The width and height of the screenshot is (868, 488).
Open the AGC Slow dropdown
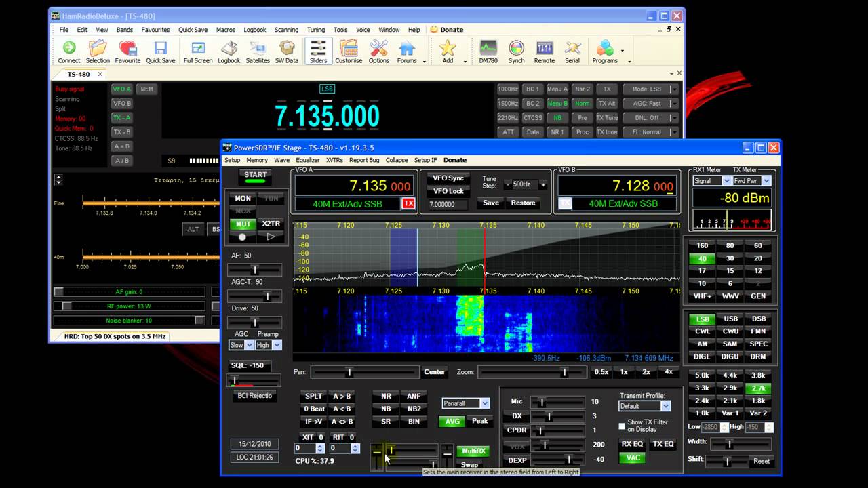(x=249, y=345)
